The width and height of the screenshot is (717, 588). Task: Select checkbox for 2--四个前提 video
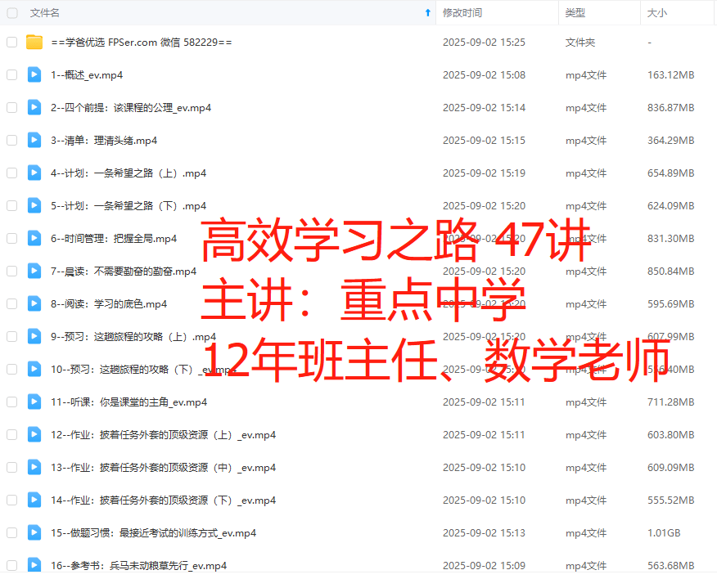pyautogui.click(x=12, y=108)
